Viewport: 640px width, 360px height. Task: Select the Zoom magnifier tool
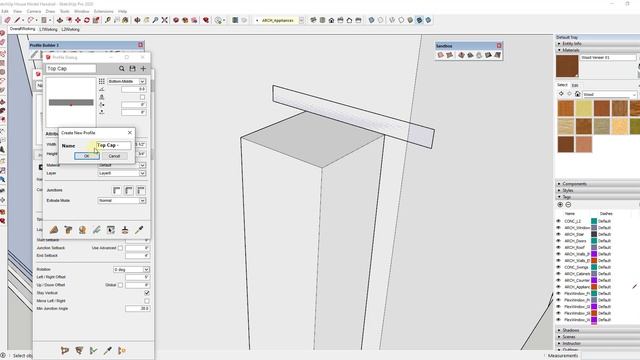coord(156,20)
